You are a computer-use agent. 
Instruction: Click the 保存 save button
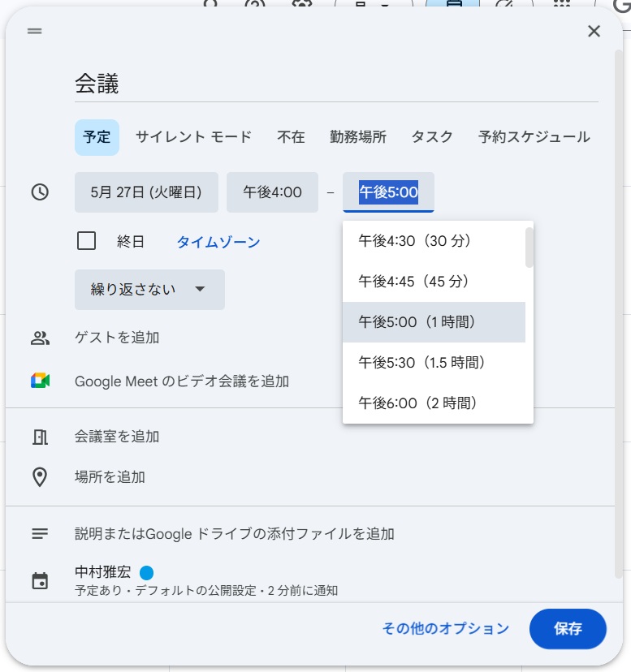point(568,629)
